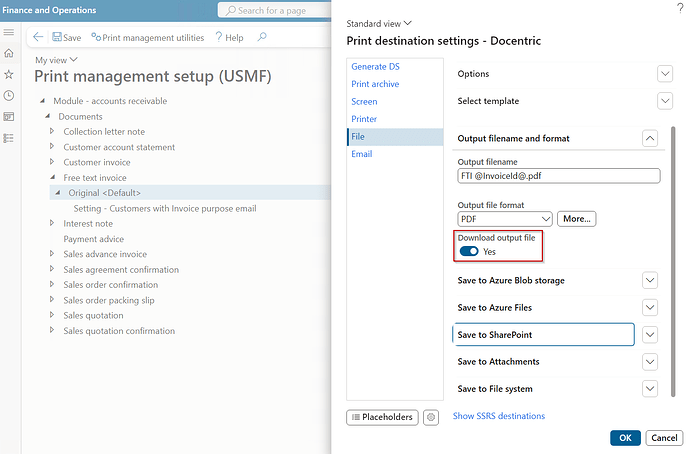Click the Cancel button
Image resolution: width=690 pixels, height=454 pixels.
point(664,438)
